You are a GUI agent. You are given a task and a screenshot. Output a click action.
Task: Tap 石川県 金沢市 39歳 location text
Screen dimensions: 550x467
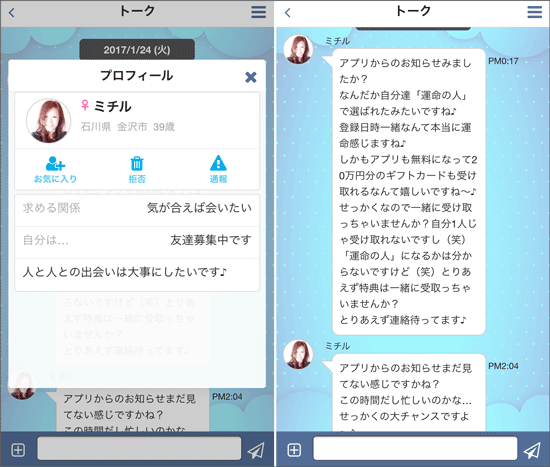128,127
